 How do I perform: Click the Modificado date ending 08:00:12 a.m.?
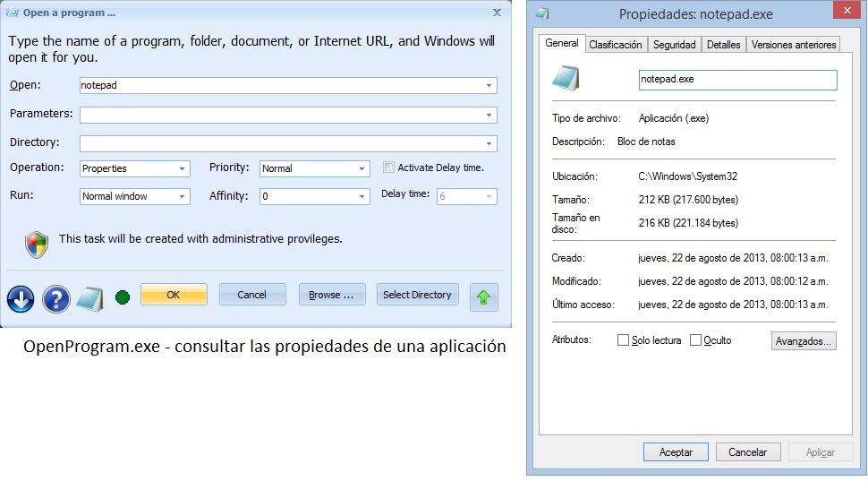(733, 281)
